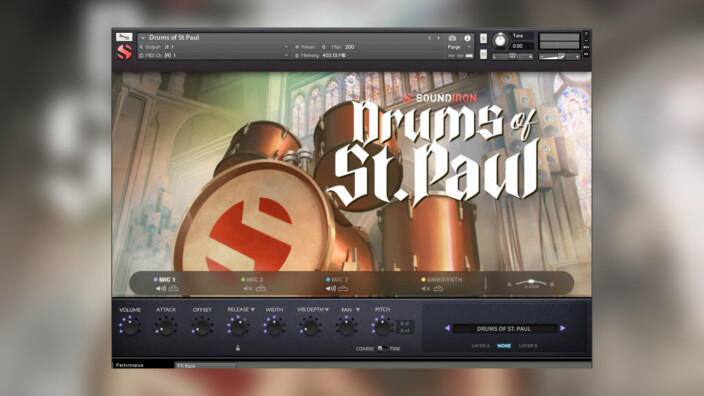Select the MIC 2 label

coord(255,279)
